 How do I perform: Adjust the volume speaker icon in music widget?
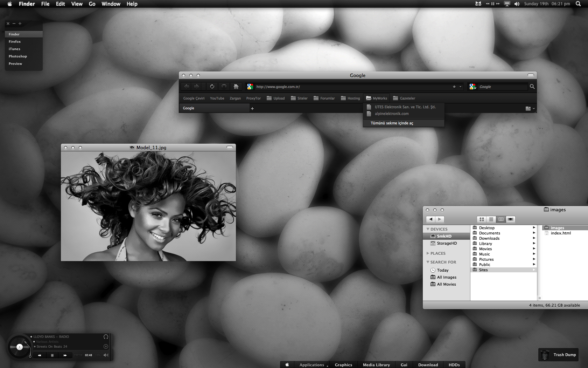pos(106,355)
